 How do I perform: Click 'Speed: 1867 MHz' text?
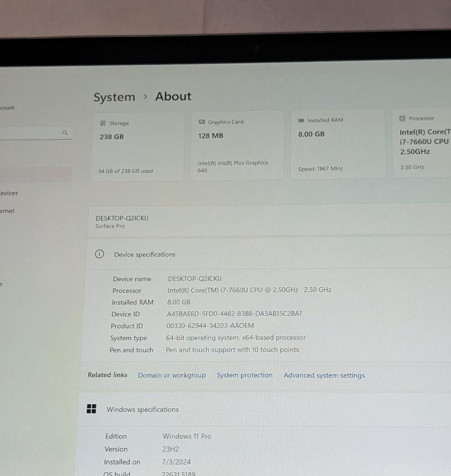pos(321,169)
